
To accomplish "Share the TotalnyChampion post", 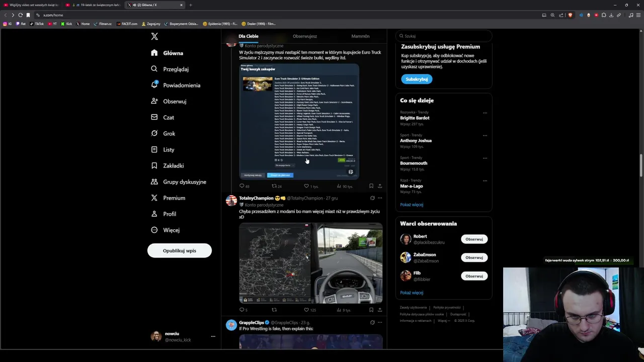I will 380,310.
